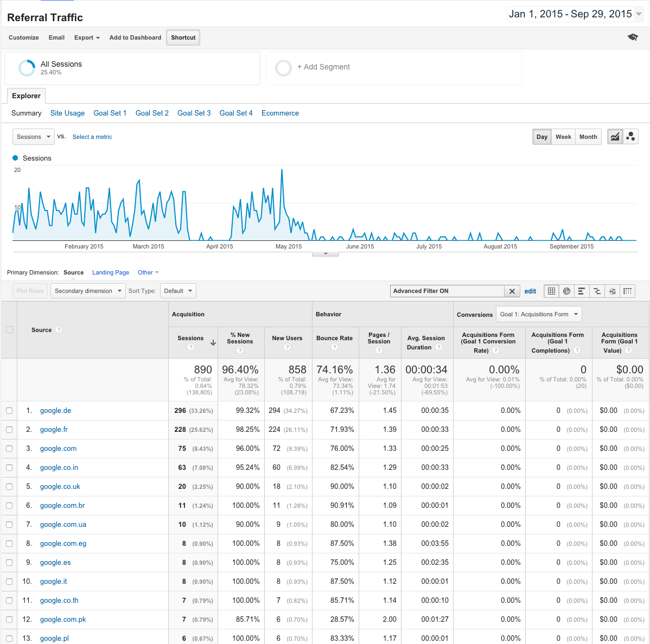Expand the Sessions metric dropdown
Image resolution: width=650 pixels, height=644 pixels.
pyautogui.click(x=33, y=137)
